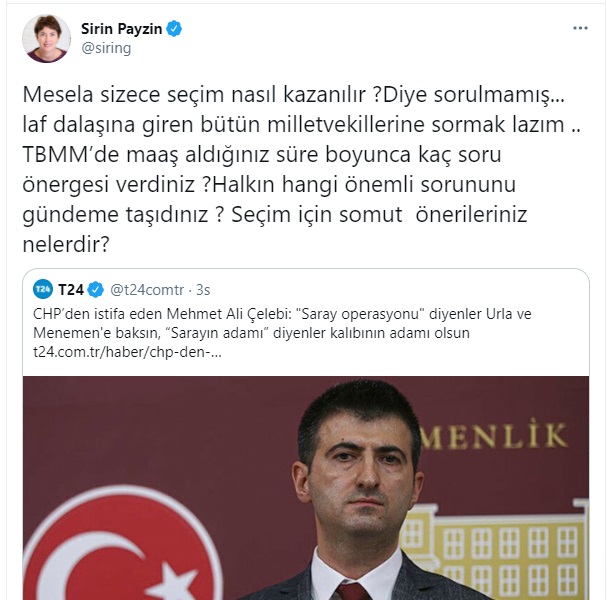Click the 'TBMM'de maaş aldığınız' tweet line
The width and height of the screenshot is (607, 600).
pos(262,154)
